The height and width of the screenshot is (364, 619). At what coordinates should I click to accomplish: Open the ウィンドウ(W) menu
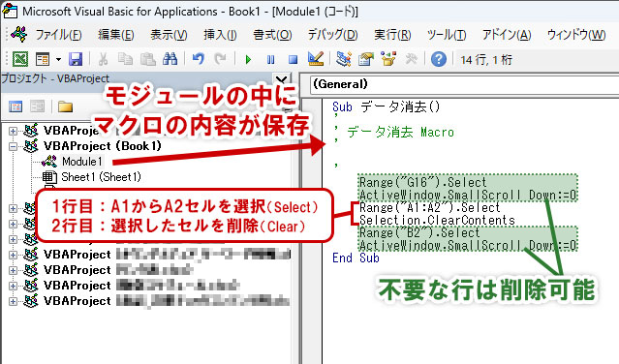click(x=576, y=35)
